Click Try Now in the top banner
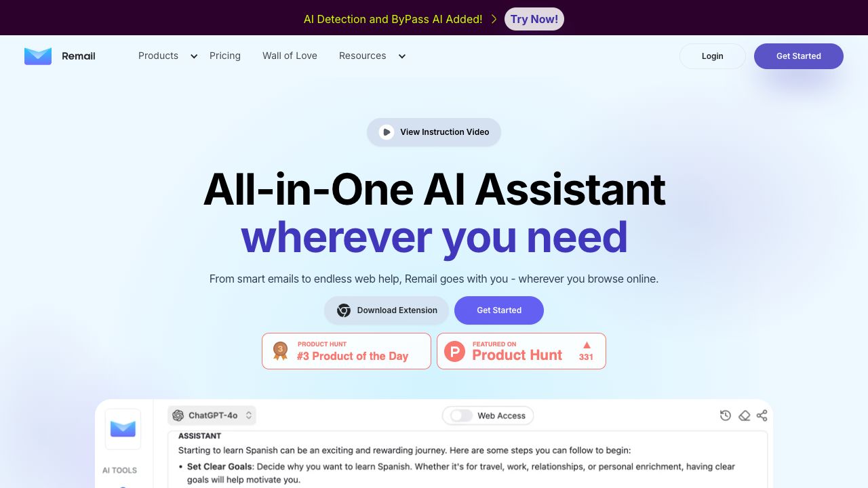The width and height of the screenshot is (868, 488). click(534, 19)
